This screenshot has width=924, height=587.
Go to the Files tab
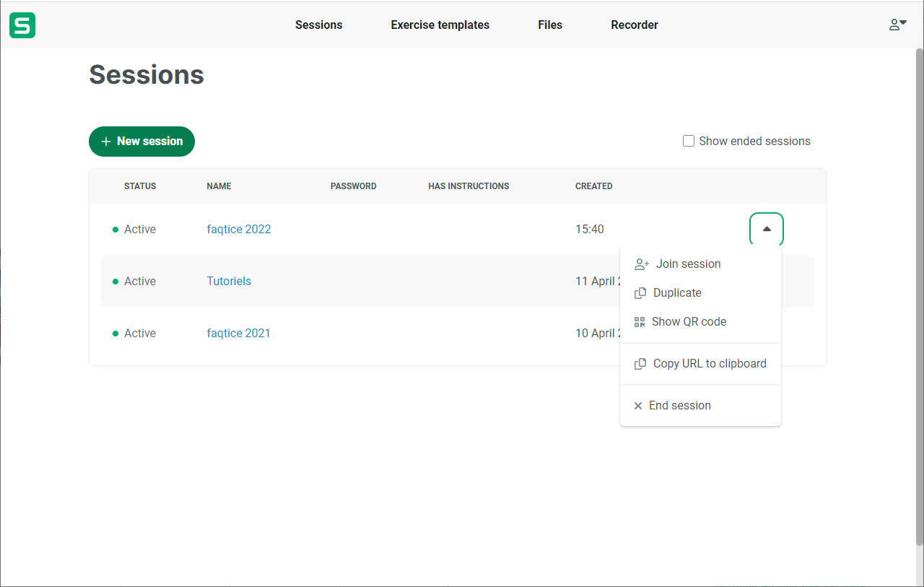coord(549,25)
